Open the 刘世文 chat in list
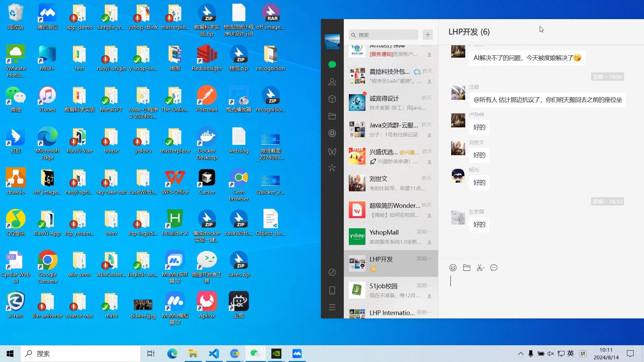Viewport: 644px width, 362px height. [391, 183]
